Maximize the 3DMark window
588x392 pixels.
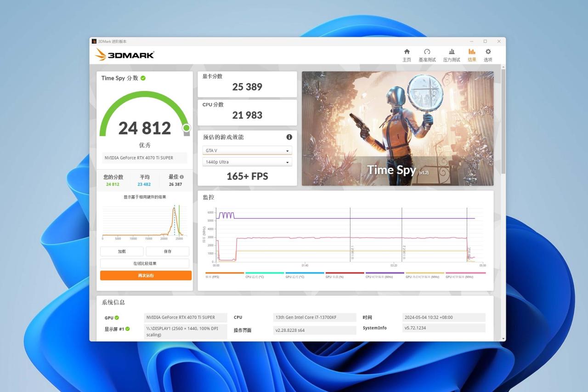485,41
